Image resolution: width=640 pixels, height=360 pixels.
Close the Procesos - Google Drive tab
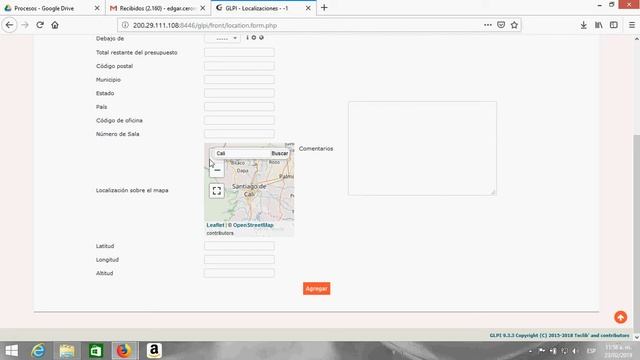click(x=97, y=8)
